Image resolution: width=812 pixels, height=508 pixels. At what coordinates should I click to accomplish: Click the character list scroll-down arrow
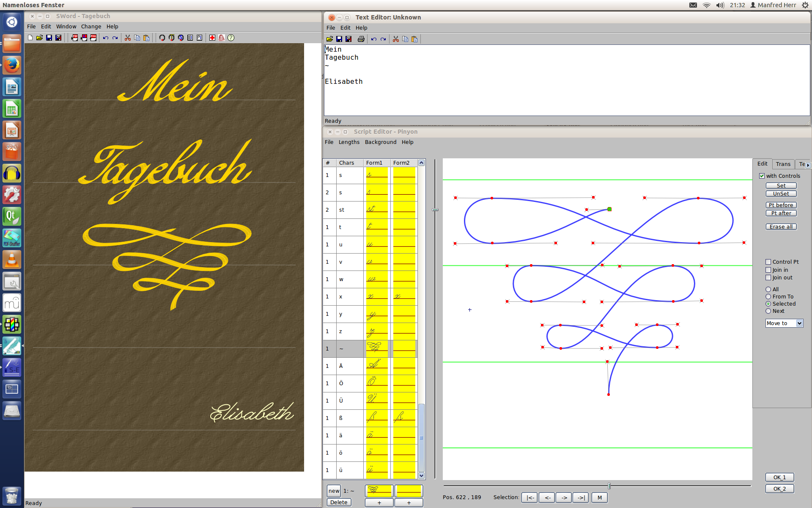coord(421,475)
